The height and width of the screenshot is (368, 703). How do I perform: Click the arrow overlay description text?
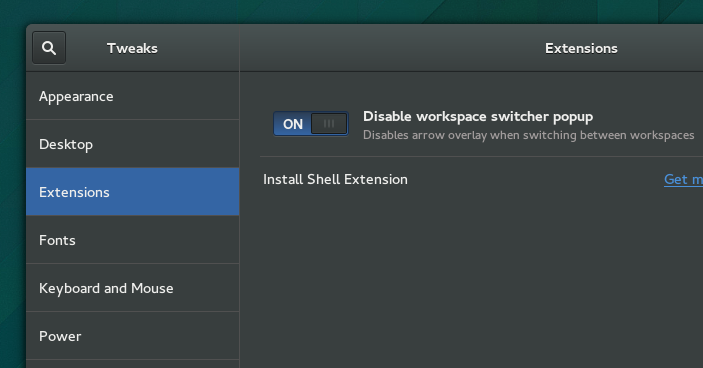pyautogui.click(x=529, y=135)
